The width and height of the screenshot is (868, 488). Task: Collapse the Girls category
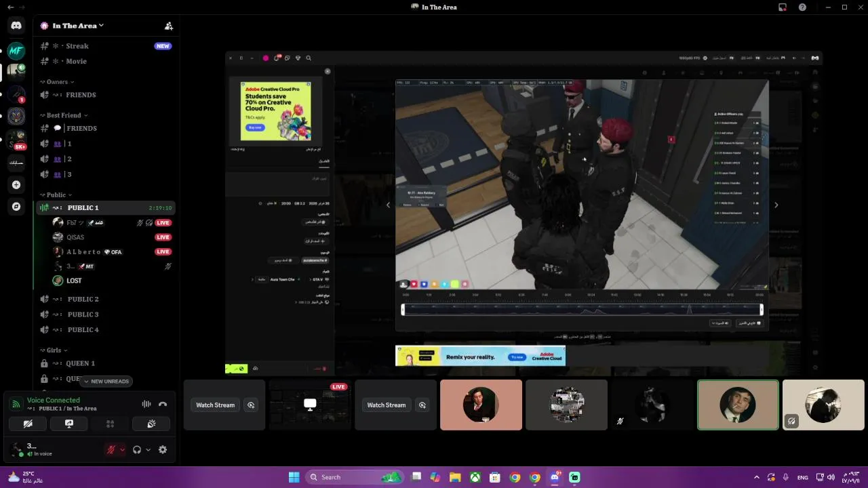tap(53, 350)
